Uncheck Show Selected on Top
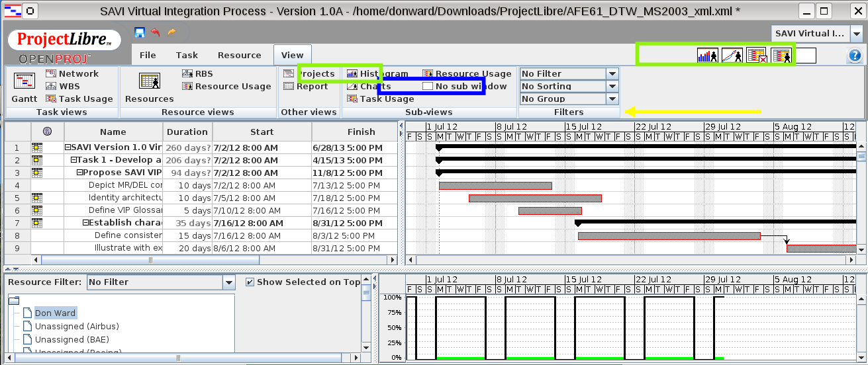This screenshot has width=868, height=365. point(250,282)
